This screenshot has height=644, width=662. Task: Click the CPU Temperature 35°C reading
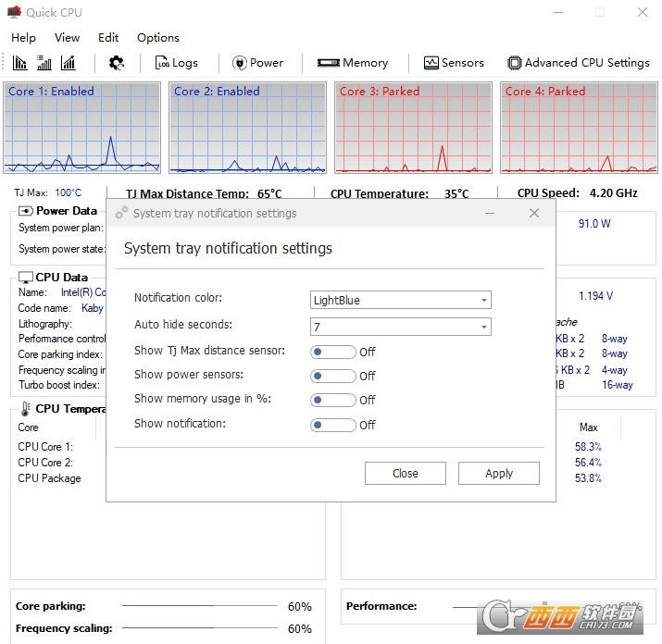coord(456,193)
